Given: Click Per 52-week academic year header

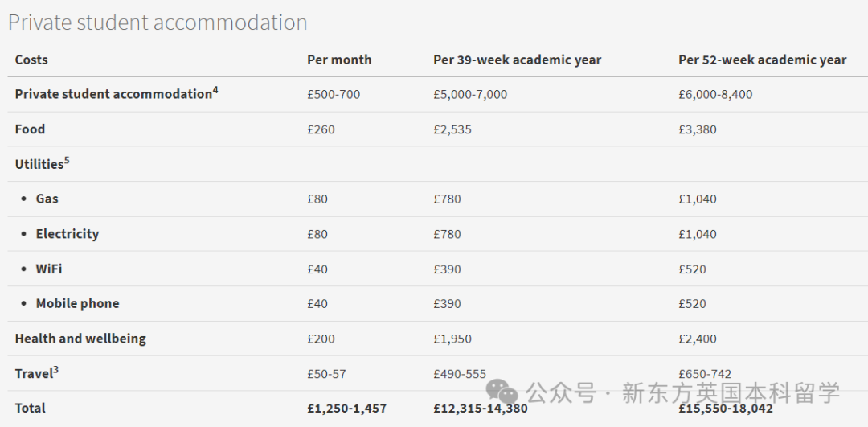Looking at the screenshot, I should coord(762,60).
